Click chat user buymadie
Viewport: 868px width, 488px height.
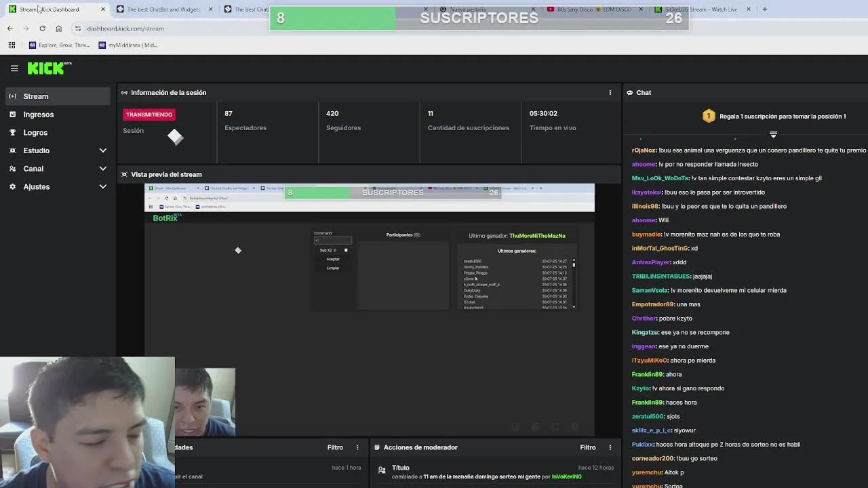point(647,235)
